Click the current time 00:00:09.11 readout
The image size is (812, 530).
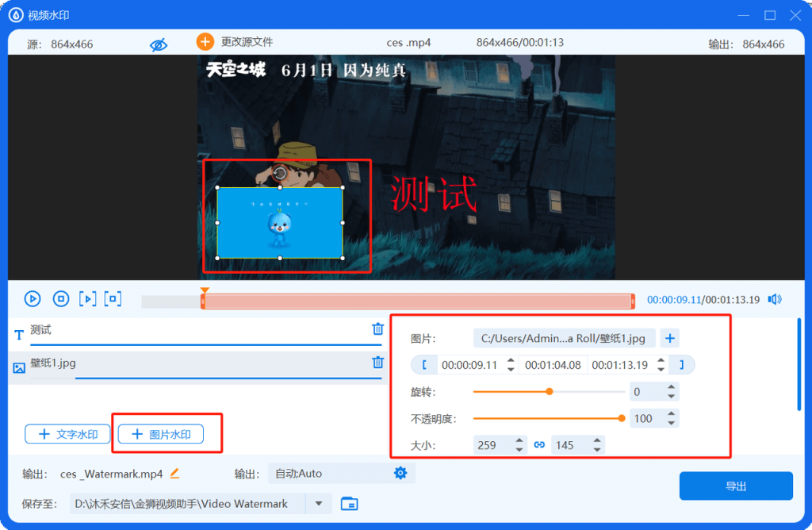pyautogui.click(x=674, y=300)
